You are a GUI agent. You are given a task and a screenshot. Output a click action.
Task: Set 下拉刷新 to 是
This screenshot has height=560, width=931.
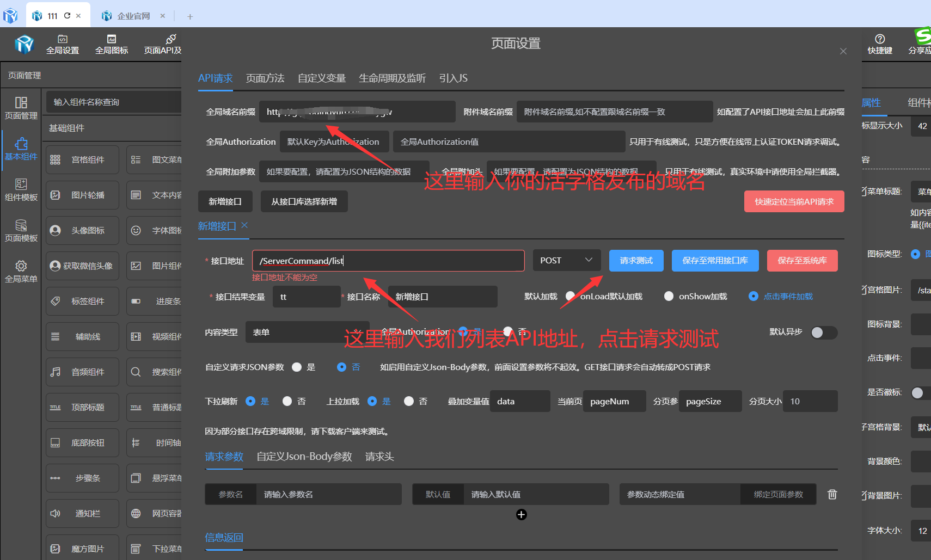pyautogui.click(x=250, y=401)
